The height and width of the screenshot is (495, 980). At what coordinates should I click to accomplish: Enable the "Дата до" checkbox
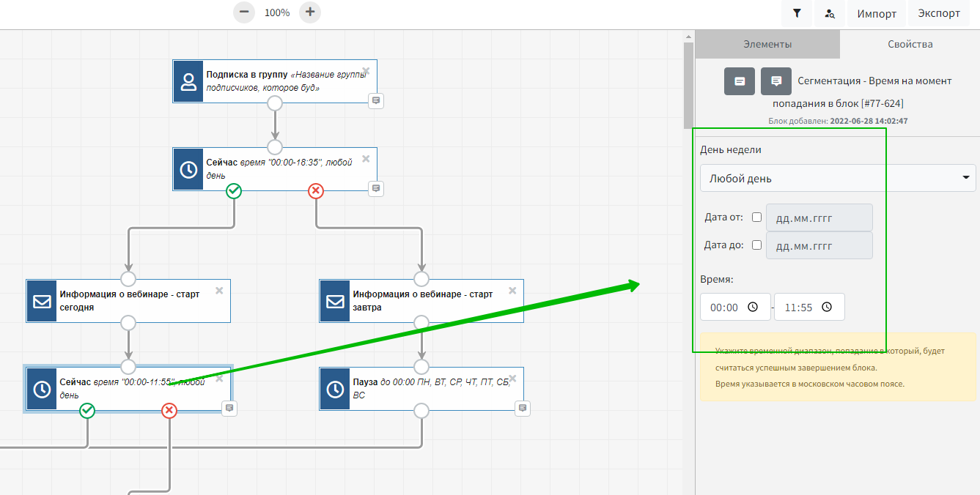[757, 245]
